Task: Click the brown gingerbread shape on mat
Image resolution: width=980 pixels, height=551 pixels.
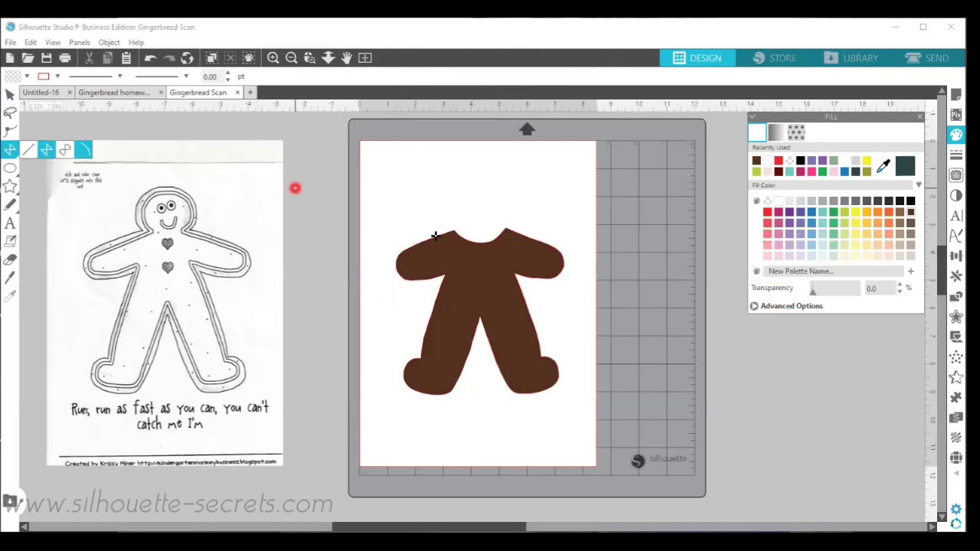Action: pos(480,312)
